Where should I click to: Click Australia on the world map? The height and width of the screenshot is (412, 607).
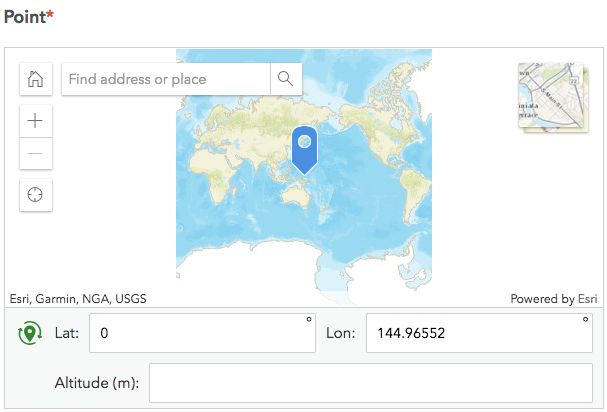coord(296,196)
